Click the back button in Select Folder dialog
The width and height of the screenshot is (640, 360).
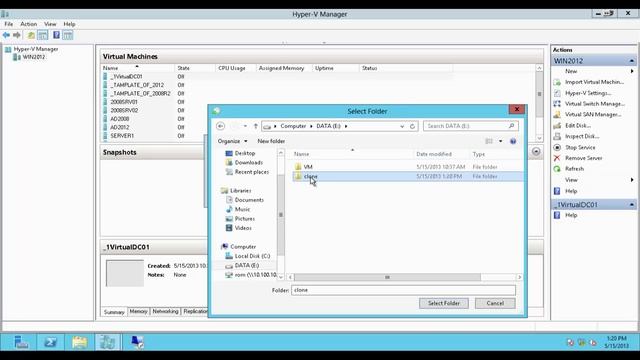pyautogui.click(x=220, y=126)
